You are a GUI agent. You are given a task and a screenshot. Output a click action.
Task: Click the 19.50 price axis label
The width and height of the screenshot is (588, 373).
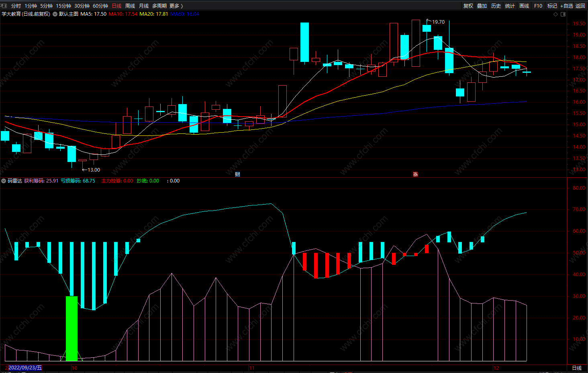tap(579, 24)
